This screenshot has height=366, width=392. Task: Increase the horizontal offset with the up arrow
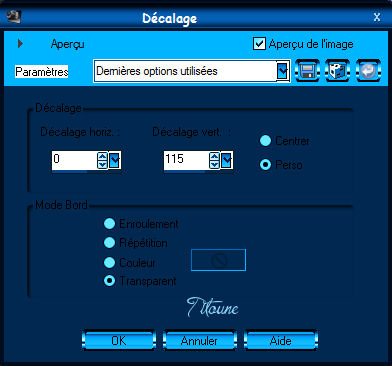pos(103,156)
